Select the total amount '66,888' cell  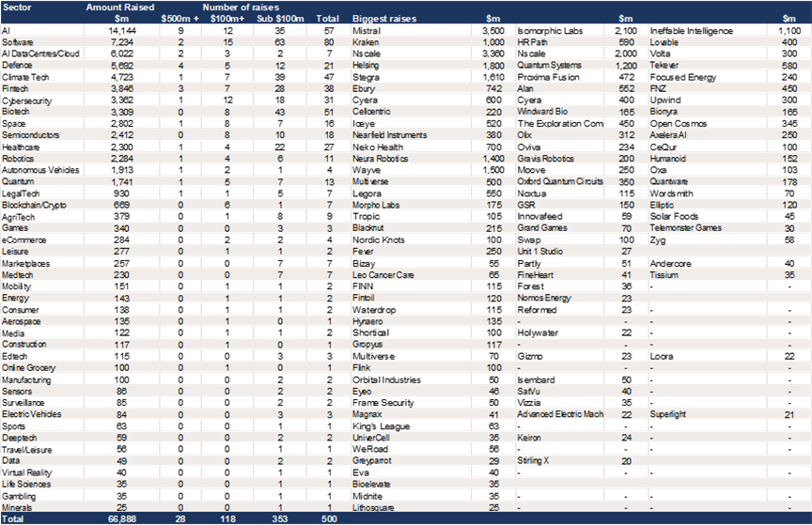pos(121,518)
